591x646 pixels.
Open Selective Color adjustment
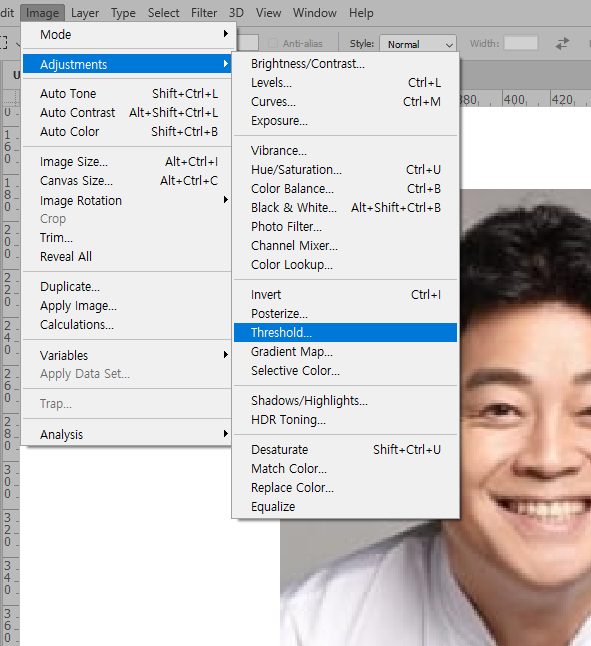346,370
